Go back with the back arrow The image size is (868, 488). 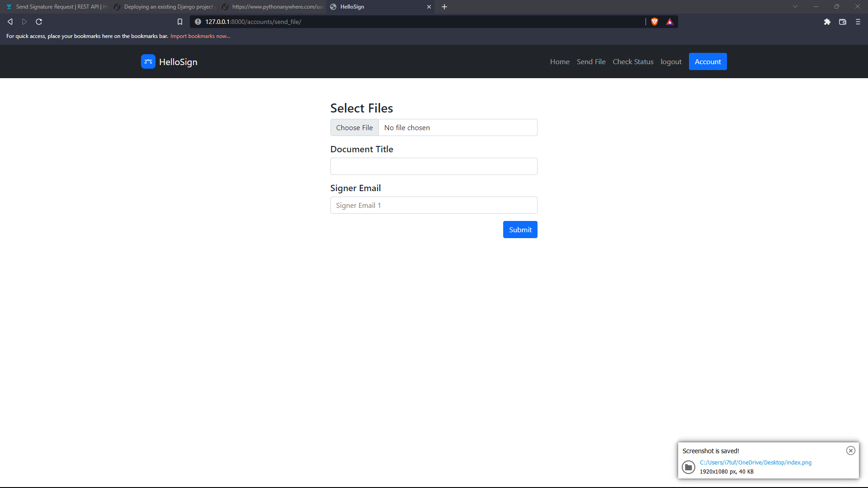(10, 22)
